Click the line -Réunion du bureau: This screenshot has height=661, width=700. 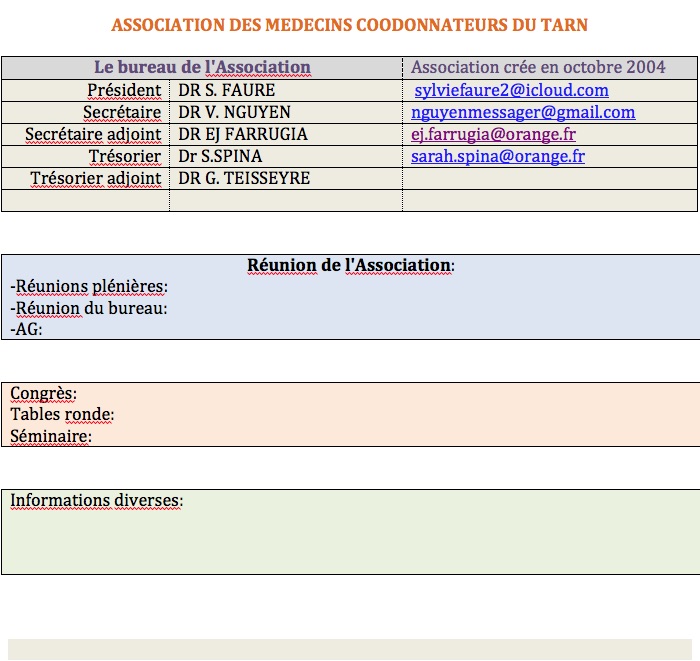click(88, 308)
